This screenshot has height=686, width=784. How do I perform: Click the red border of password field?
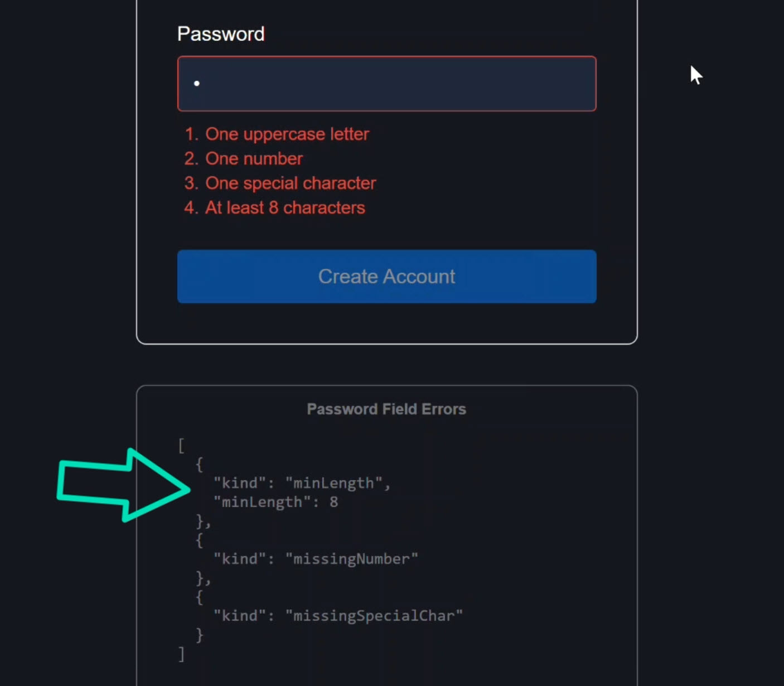tap(386, 56)
